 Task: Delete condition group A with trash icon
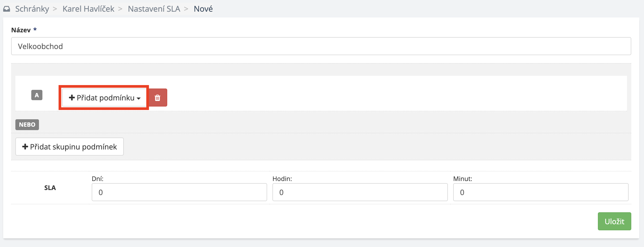tap(157, 98)
